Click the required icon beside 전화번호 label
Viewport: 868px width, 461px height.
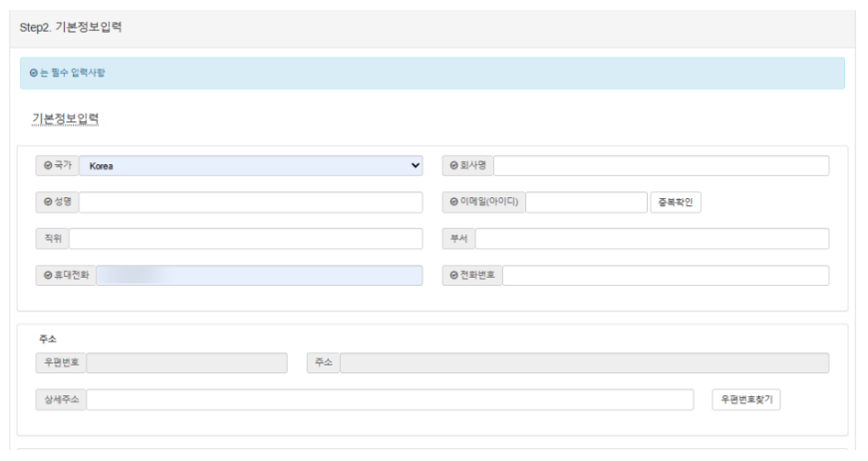tap(452, 276)
